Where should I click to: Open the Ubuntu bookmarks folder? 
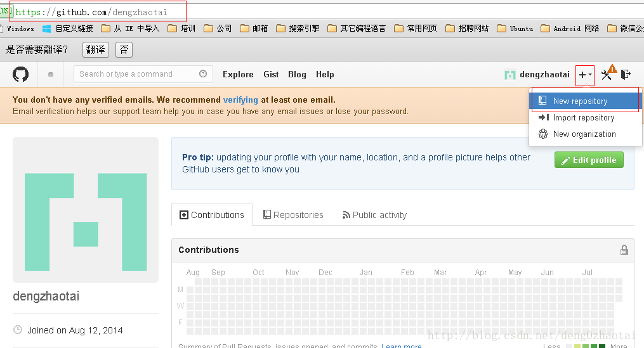(x=515, y=29)
